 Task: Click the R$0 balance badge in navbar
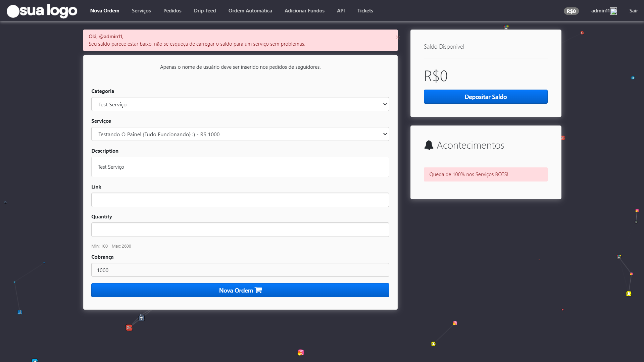571,11
